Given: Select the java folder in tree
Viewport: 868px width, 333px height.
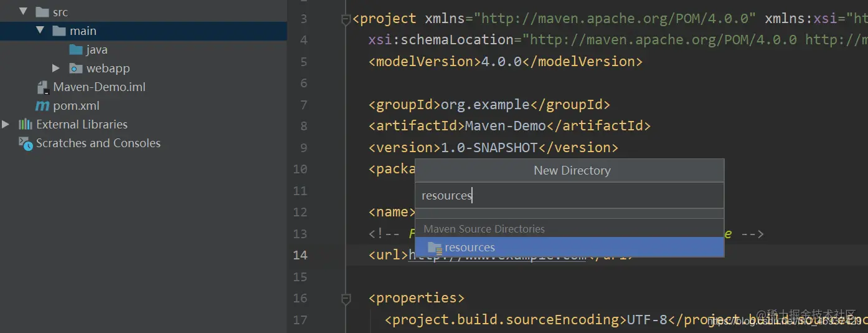Looking at the screenshot, I should click(x=97, y=49).
